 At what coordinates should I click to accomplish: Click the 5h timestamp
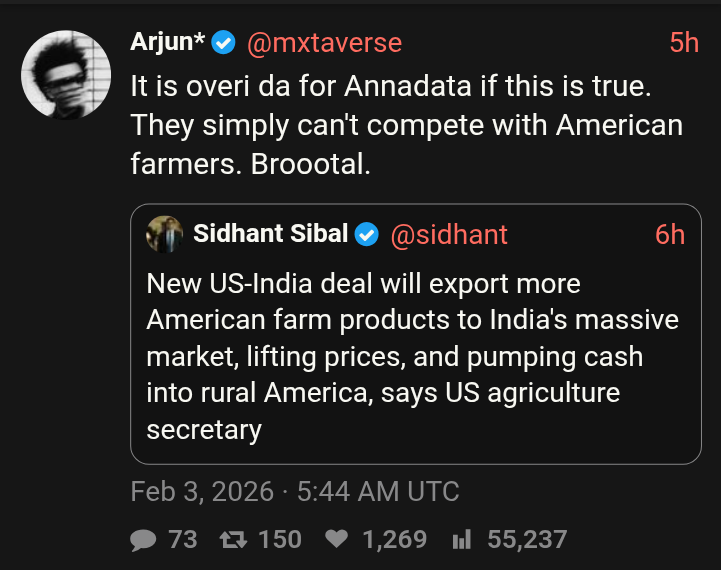[683, 43]
